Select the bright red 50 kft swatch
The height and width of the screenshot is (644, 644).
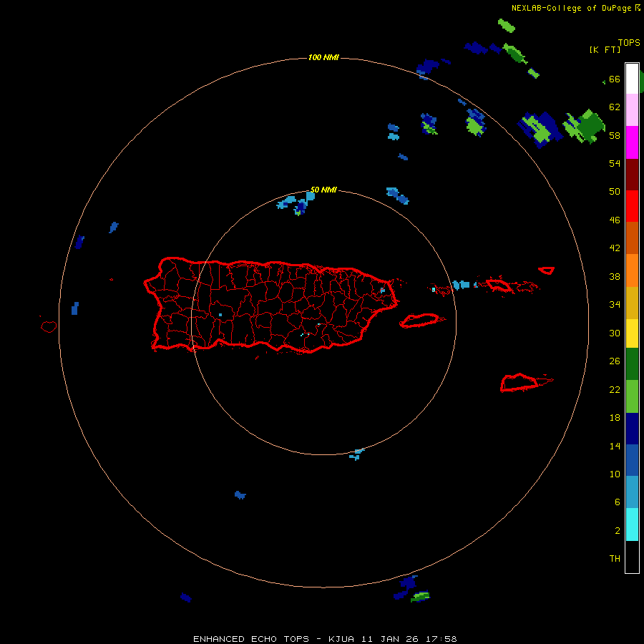[x=632, y=206]
